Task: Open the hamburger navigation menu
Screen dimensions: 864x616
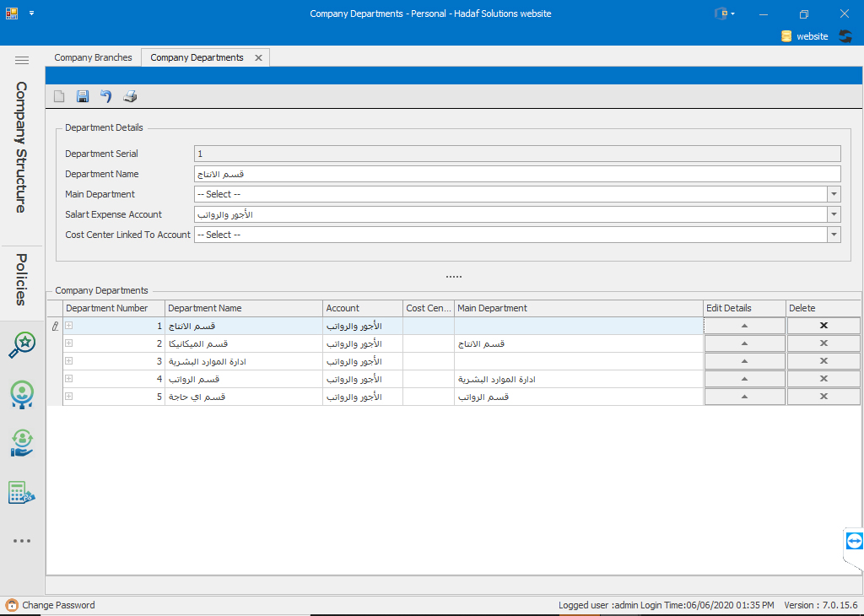Action: (22, 59)
